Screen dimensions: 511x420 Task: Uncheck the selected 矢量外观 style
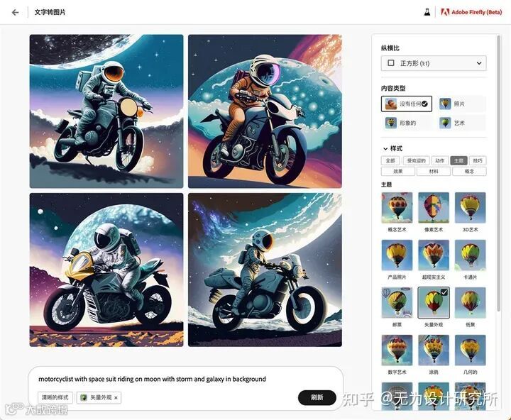coord(434,303)
